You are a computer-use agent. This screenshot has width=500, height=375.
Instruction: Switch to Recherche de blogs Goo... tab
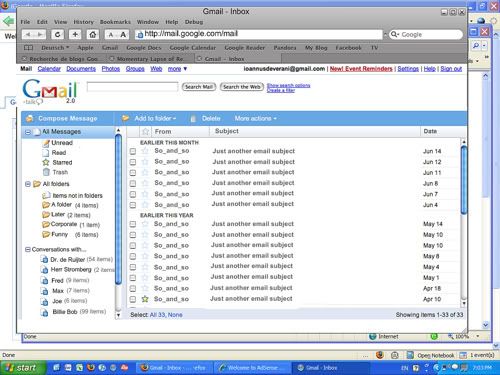tap(62, 59)
